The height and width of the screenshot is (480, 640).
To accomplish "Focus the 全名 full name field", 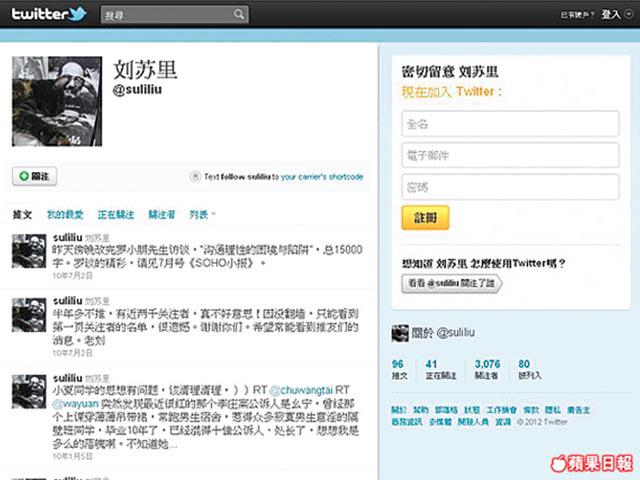I will pyautogui.click(x=510, y=124).
